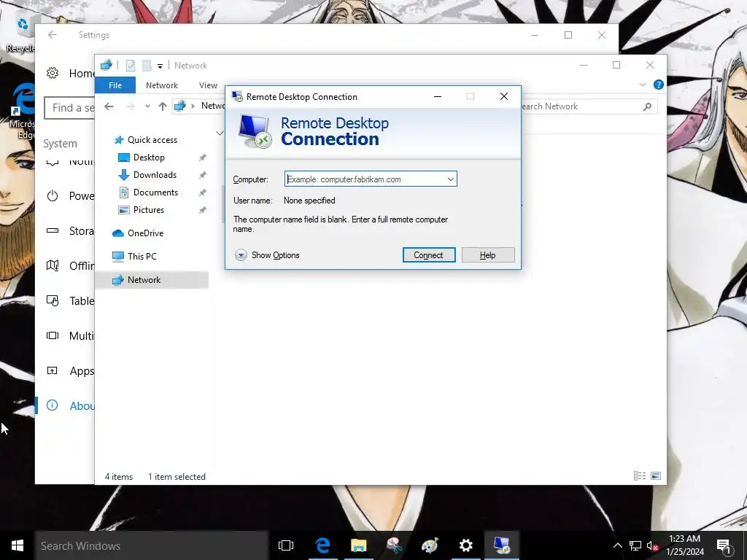Click Connect in Remote Desktop Connection

pos(429,254)
